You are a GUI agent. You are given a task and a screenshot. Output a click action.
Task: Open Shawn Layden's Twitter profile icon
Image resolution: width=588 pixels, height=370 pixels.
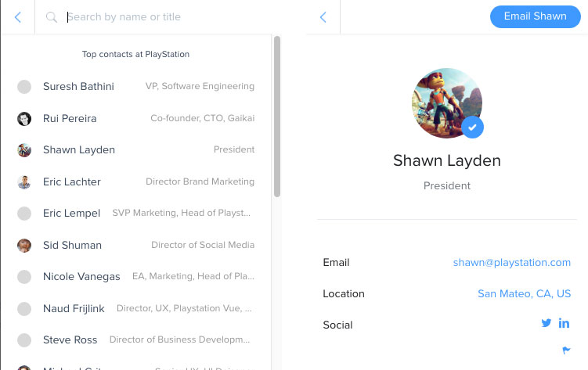pyautogui.click(x=546, y=323)
